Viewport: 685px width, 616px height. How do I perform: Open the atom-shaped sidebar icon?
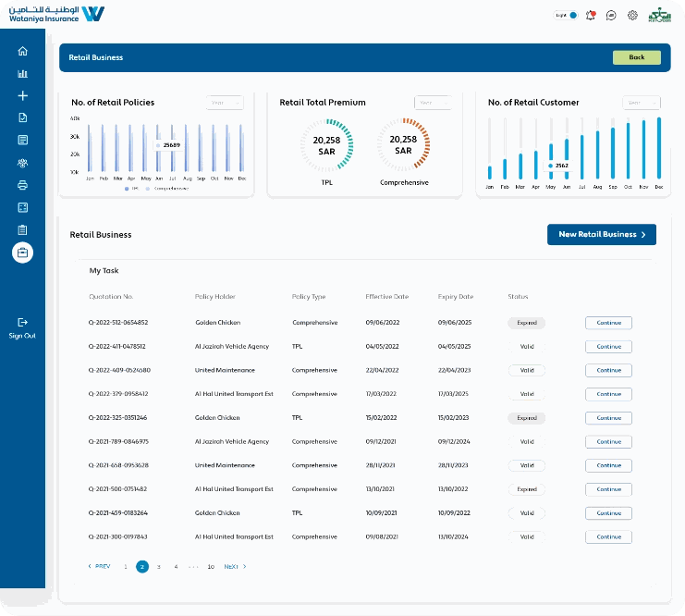(x=23, y=163)
